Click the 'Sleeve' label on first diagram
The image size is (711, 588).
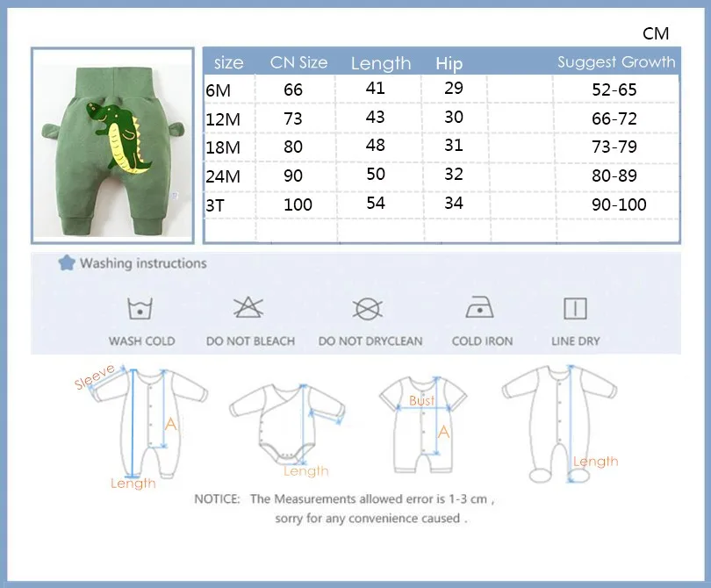coord(94,376)
